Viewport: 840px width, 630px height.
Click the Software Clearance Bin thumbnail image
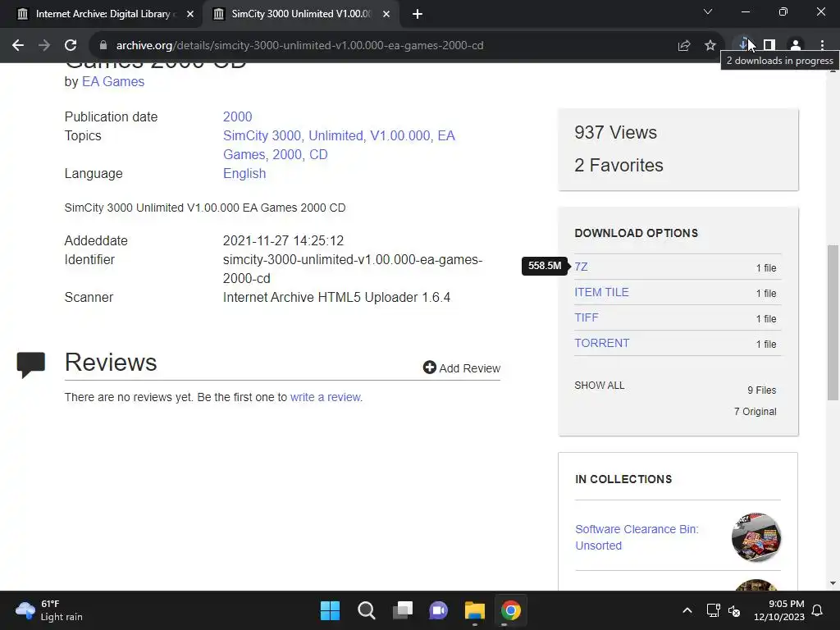click(756, 536)
